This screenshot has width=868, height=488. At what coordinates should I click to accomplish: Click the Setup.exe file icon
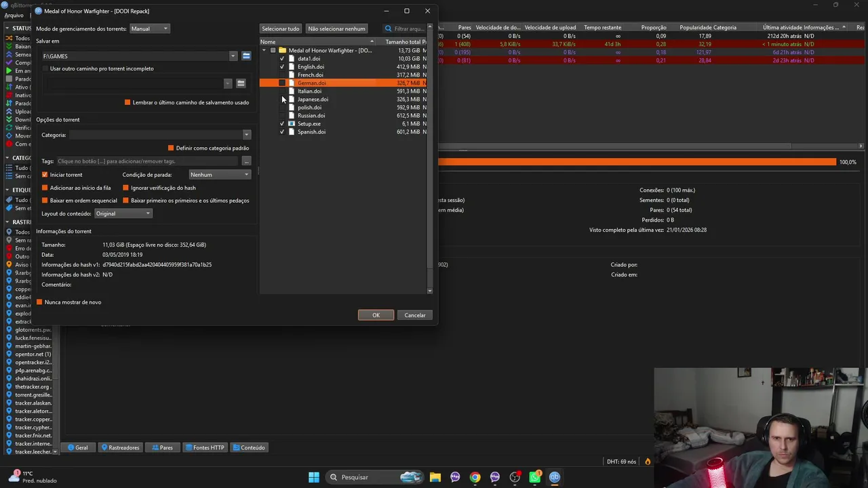[292, 123]
